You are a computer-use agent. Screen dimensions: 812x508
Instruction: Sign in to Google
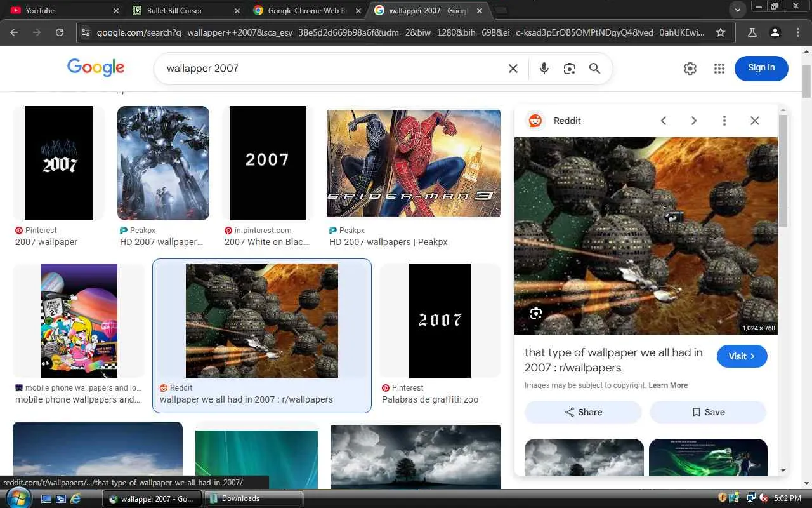pyautogui.click(x=761, y=68)
